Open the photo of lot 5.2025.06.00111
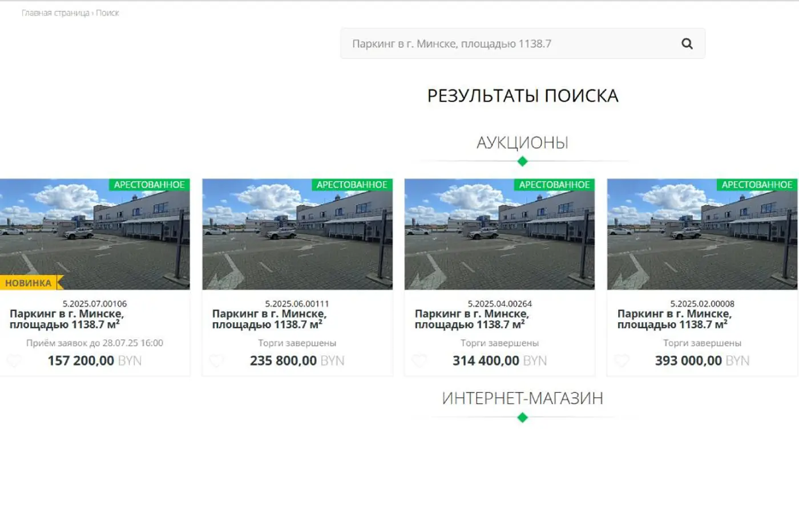Image resolution: width=799 pixels, height=532 pixels. [297, 234]
